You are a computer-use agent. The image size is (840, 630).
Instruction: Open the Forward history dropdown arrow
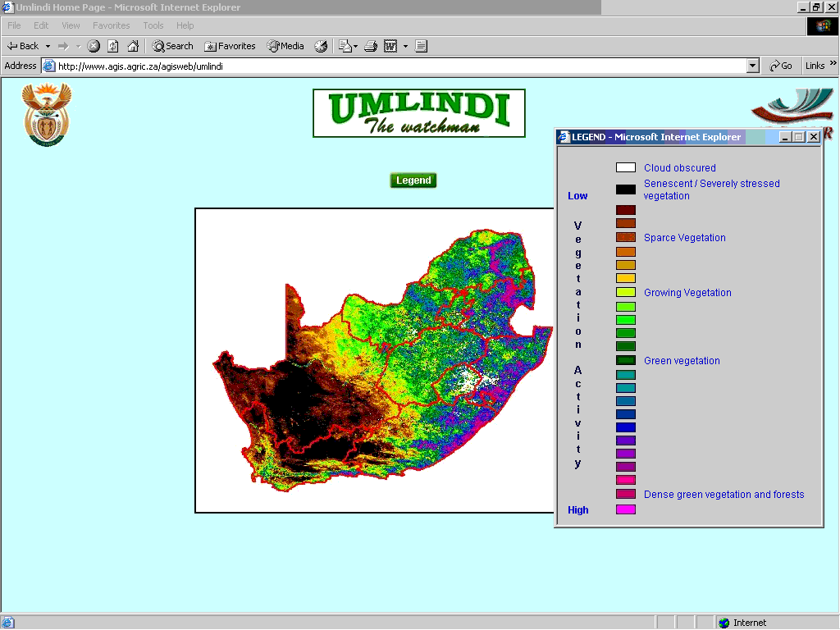78,46
